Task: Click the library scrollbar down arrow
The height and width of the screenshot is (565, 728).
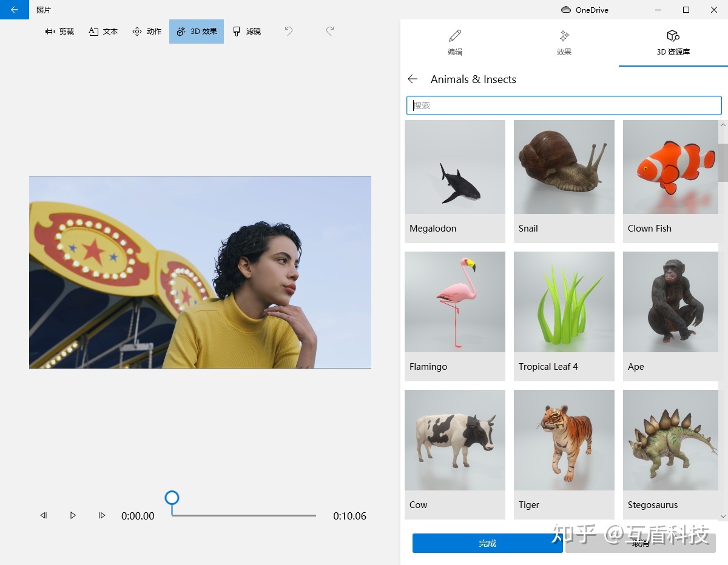Action: pos(723,516)
